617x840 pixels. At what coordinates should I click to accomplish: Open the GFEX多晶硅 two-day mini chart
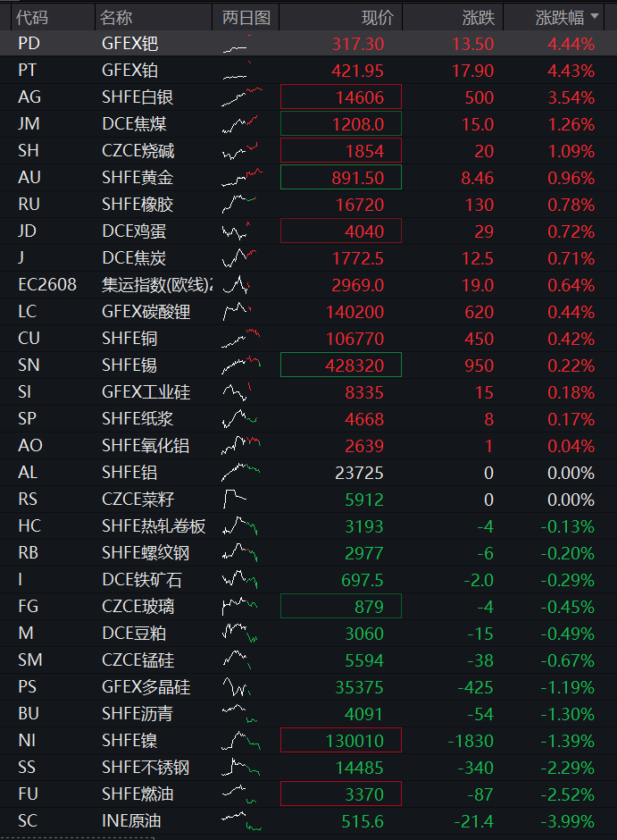[x=236, y=687]
